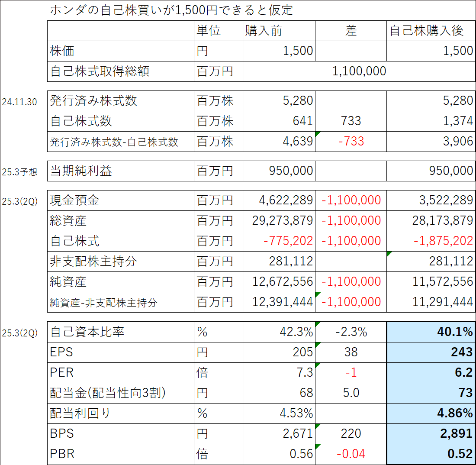Click the '自己株式数' row label
This screenshot has height=465, width=476.
(x=81, y=121)
